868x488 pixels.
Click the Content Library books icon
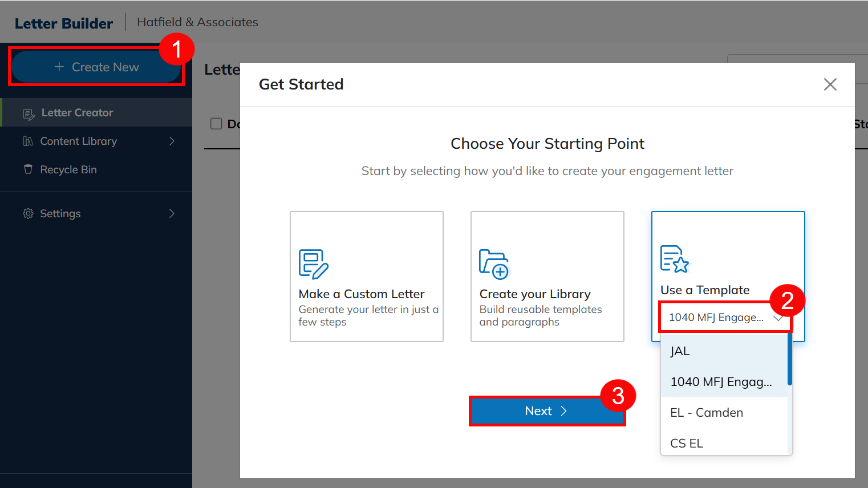28,141
